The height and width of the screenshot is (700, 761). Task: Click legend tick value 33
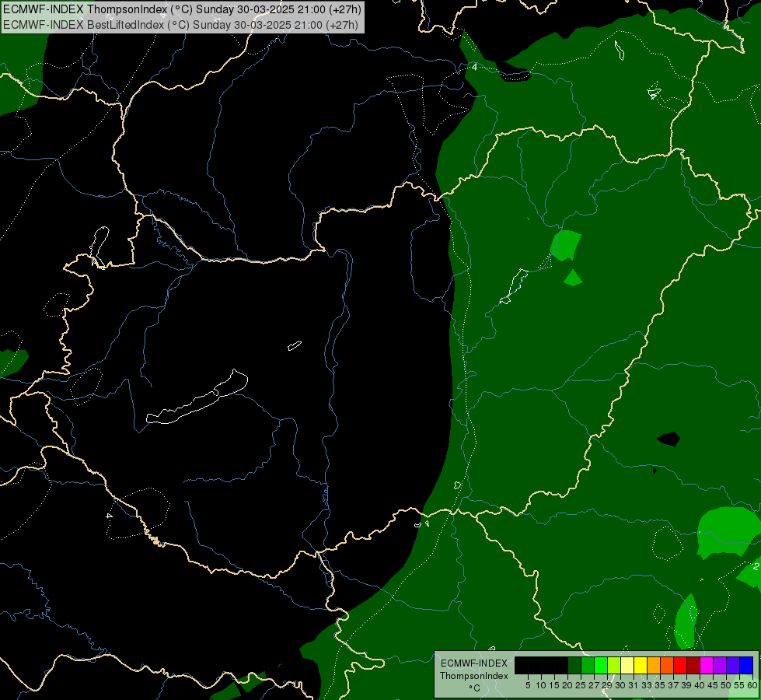pyautogui.click(x=647, y=685)
